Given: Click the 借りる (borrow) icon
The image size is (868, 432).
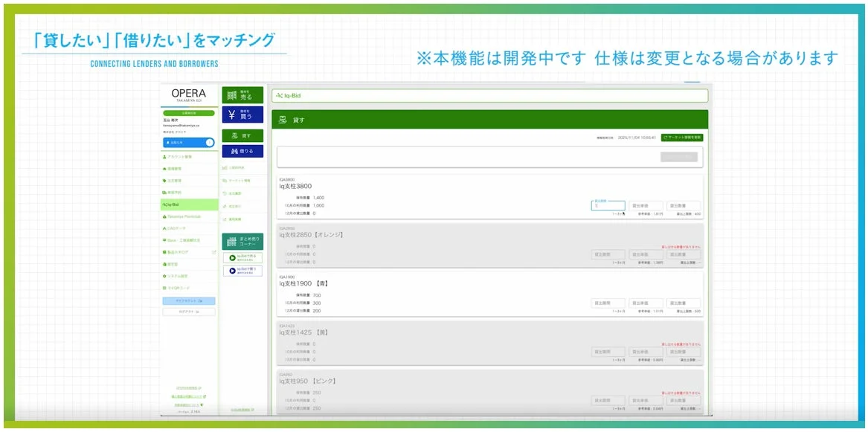Looking at the screenshot, I should (243, 151).
